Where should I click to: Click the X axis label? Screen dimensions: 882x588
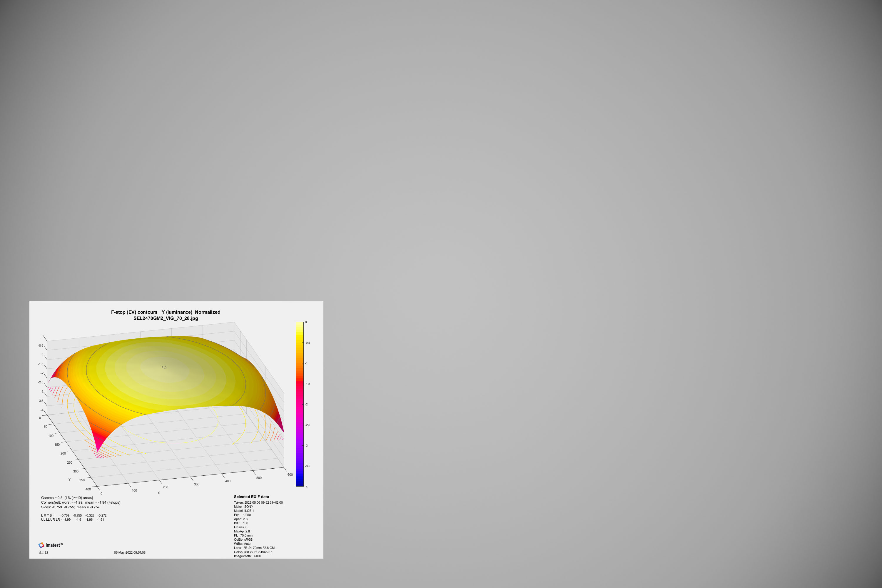(x=159, y=493)
